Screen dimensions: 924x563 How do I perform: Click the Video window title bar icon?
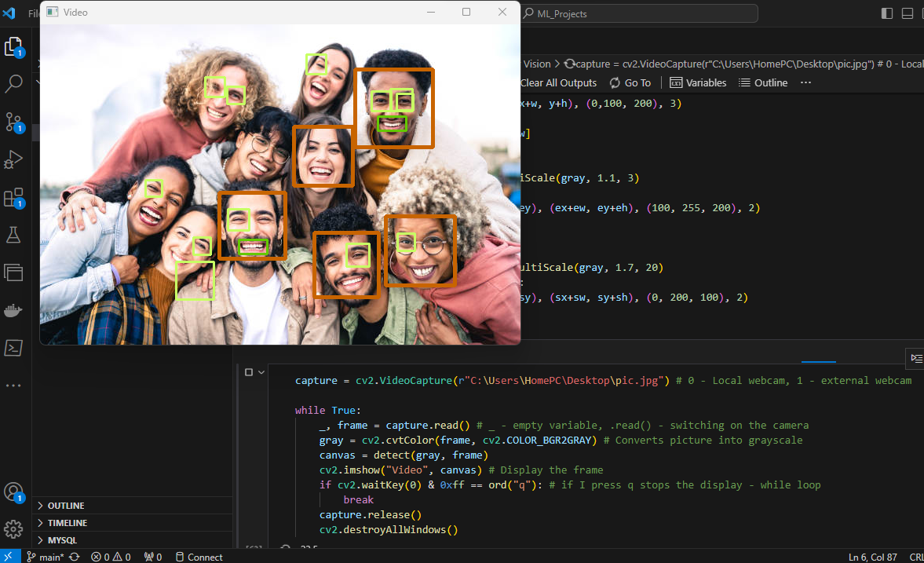tap(53, 12)
